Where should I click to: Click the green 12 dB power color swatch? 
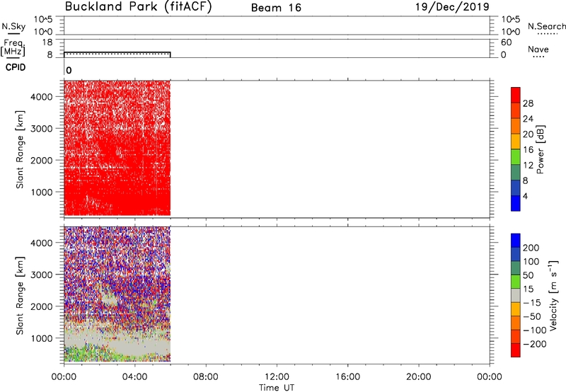click(516, 157)
